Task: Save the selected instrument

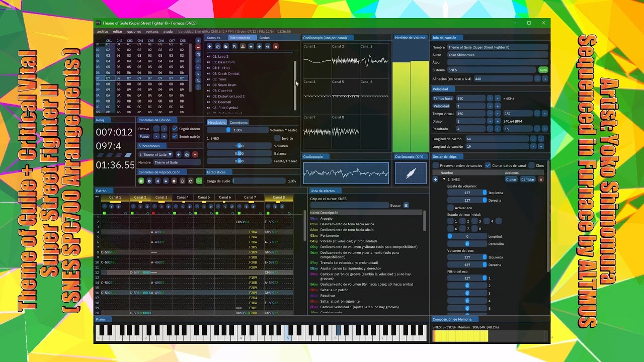Action: (234, 46)
